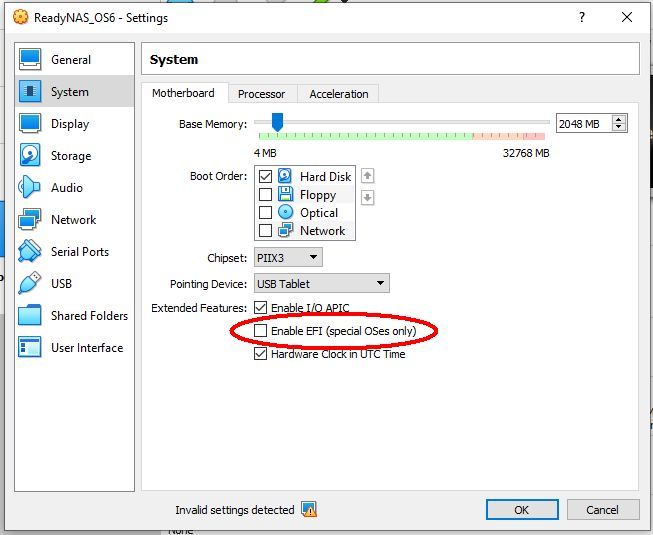The image size is (653, 535).
Task: Open the General settings icon
Action: [x=30, y=60]
